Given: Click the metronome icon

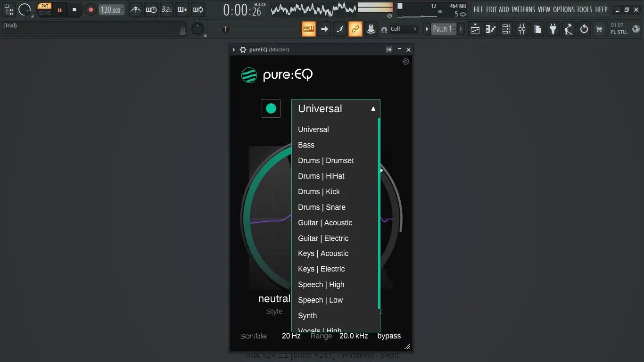Looking at the screenshot, I should coord(136,9).
